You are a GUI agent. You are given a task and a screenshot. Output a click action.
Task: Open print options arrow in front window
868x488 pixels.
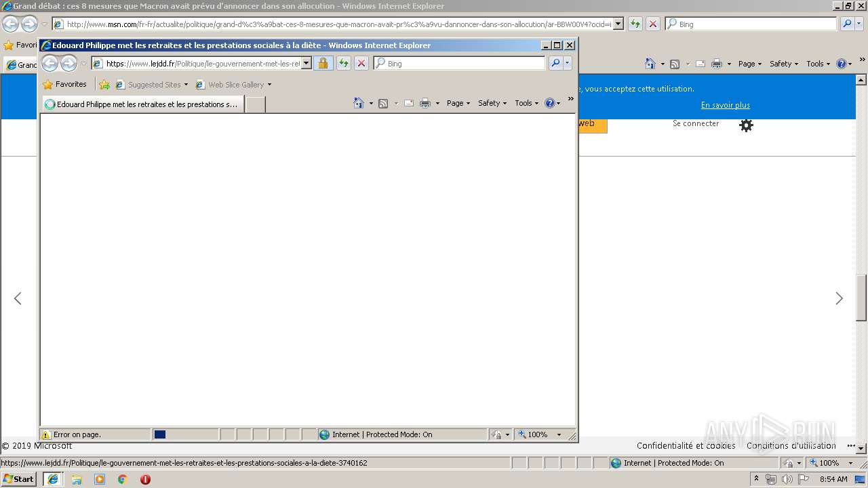point(437,103)
